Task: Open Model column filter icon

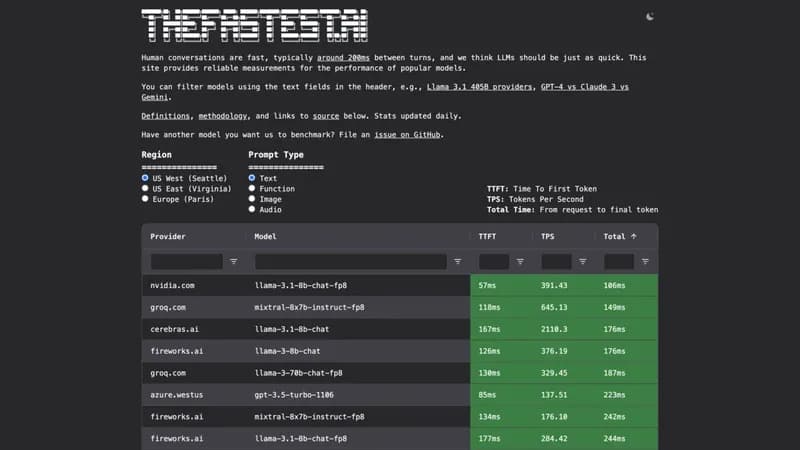Action: (458, 261)
